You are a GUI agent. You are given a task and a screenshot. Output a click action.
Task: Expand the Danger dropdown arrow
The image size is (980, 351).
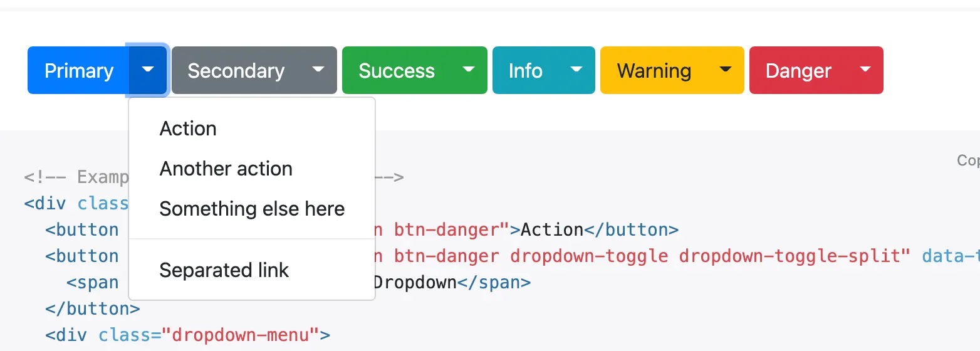pyautogui.click(x=865, y=70)
